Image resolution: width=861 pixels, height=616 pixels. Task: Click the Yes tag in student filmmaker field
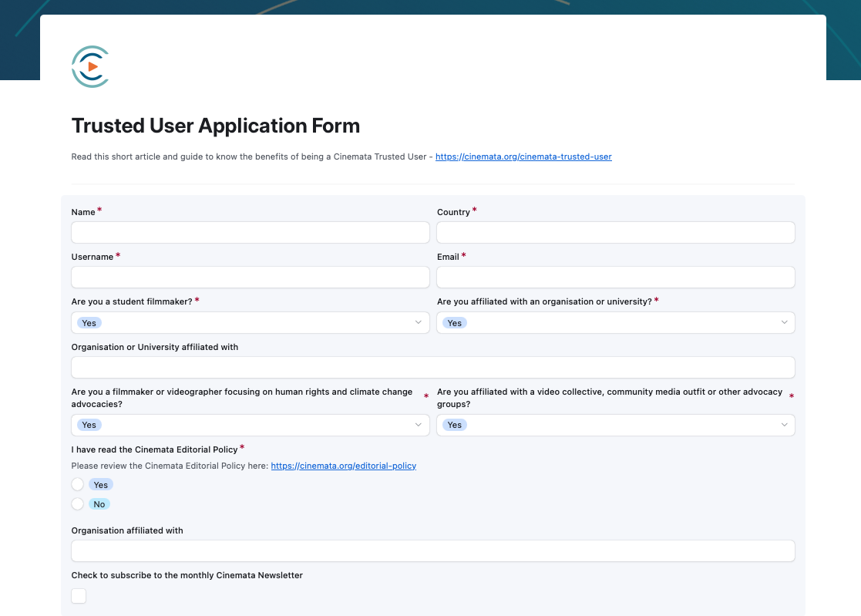[89, 323]
